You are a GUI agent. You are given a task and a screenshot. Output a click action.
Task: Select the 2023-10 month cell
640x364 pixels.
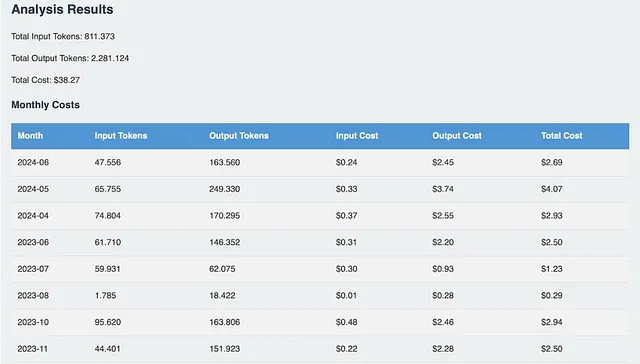click(33, 322)
